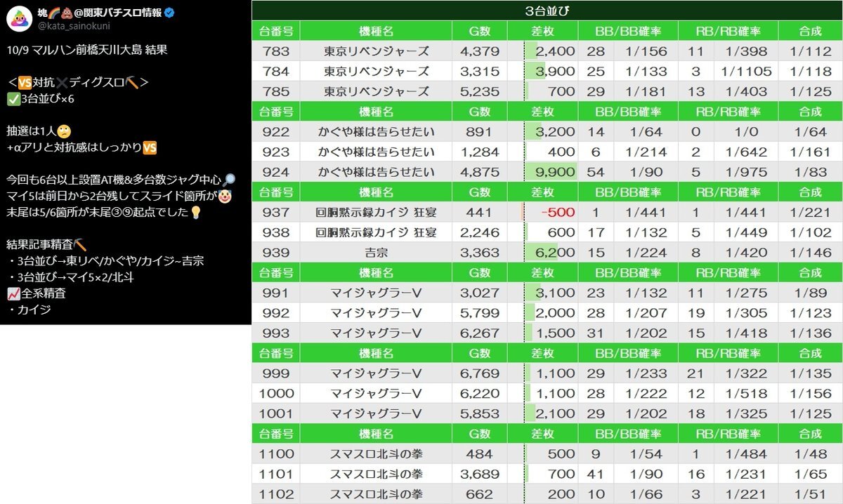
Task: Click the lightbulb emoji after 起点でした
Action: point(196,212)
